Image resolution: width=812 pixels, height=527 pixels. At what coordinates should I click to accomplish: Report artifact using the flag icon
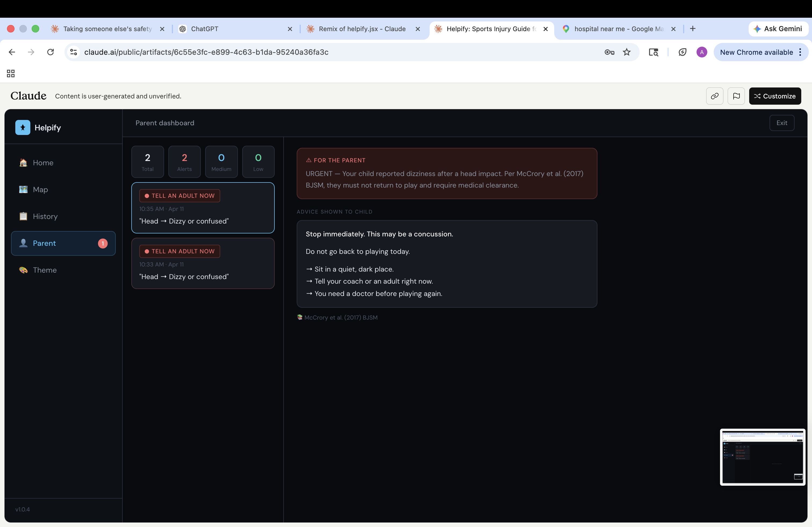point(736,96)
